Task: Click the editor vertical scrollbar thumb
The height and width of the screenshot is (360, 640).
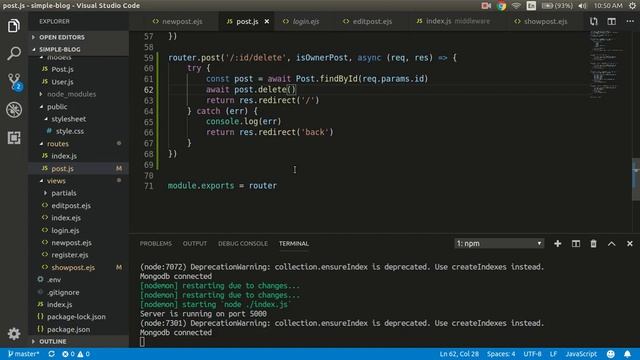Action: coord(636,179)
